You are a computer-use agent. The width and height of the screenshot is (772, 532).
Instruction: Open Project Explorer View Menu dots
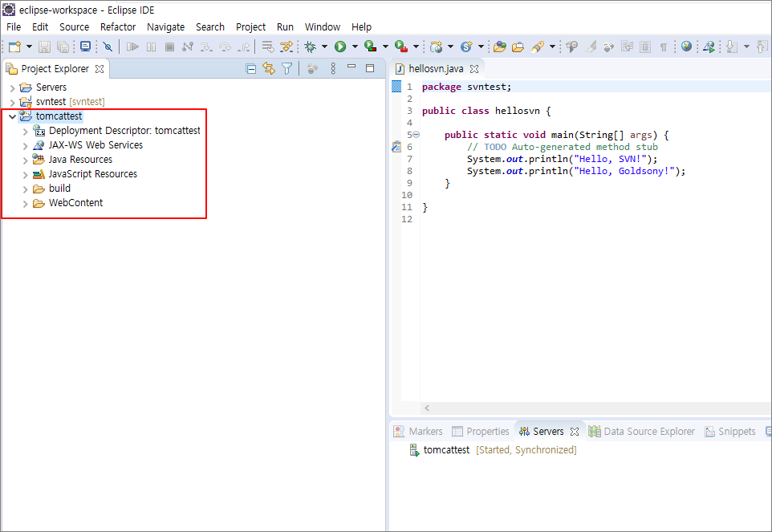coord(333,69)
